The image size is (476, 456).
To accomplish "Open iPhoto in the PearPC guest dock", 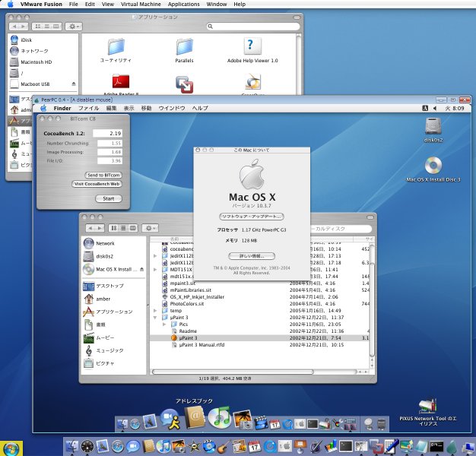I will (243, 420).
